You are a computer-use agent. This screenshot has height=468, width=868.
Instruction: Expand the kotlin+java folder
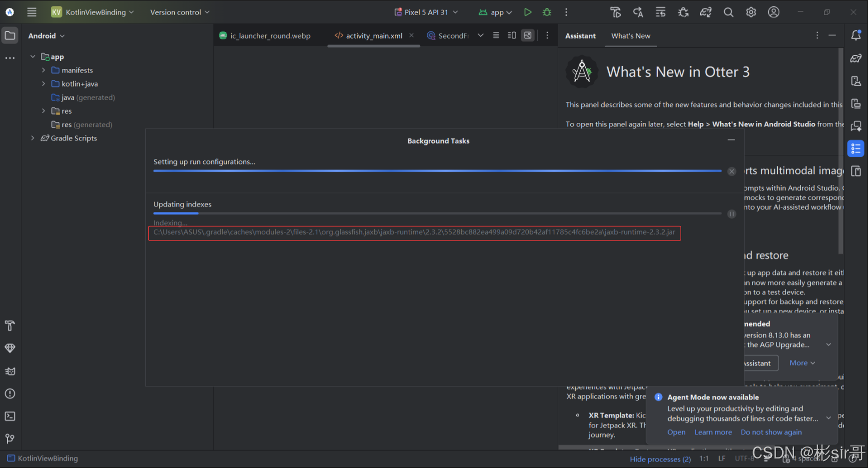click(43, 83)
